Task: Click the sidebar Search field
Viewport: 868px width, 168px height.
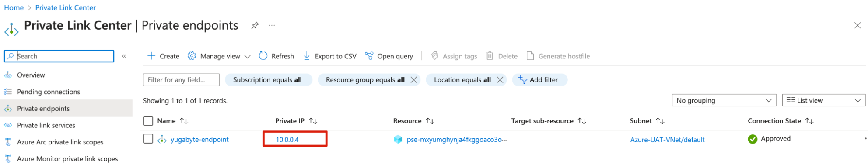Action: (59, 56)
